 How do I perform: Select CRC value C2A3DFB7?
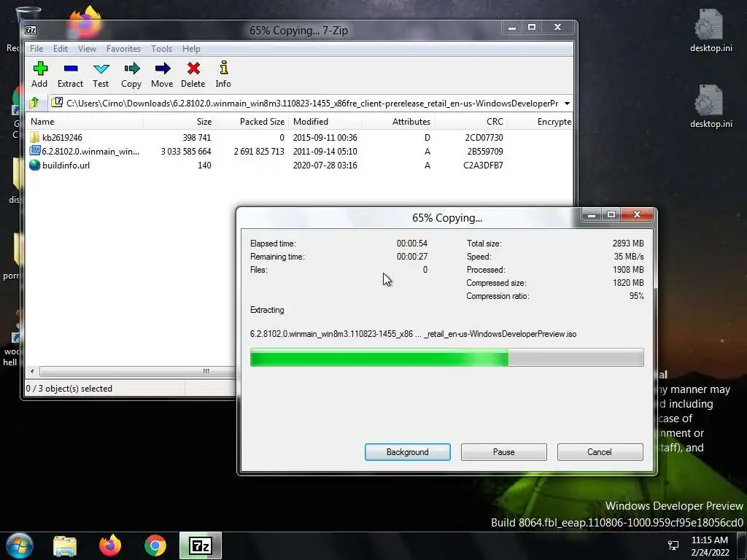[483, 165]
